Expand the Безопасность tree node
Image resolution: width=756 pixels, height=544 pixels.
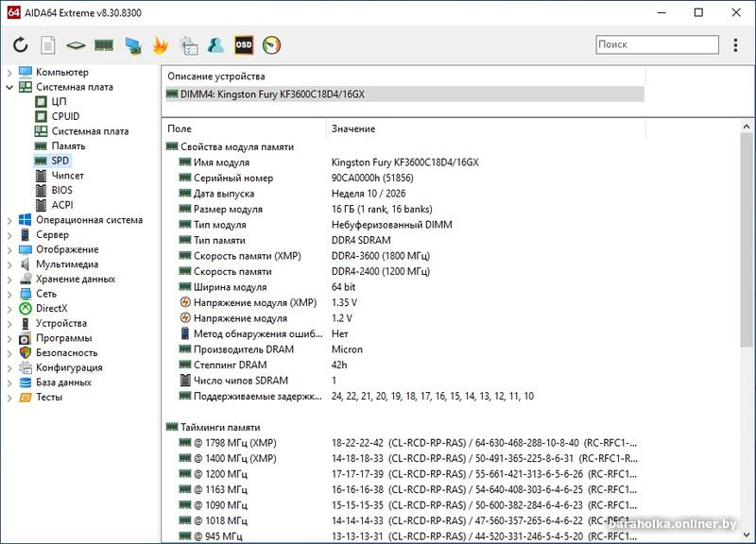(x=9, y=353)
